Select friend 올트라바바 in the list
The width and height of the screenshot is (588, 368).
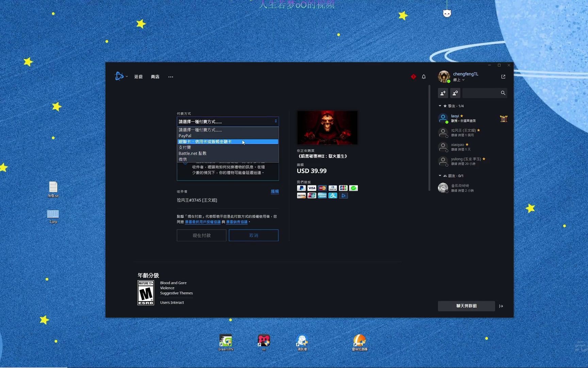click(x=472, y=188)
